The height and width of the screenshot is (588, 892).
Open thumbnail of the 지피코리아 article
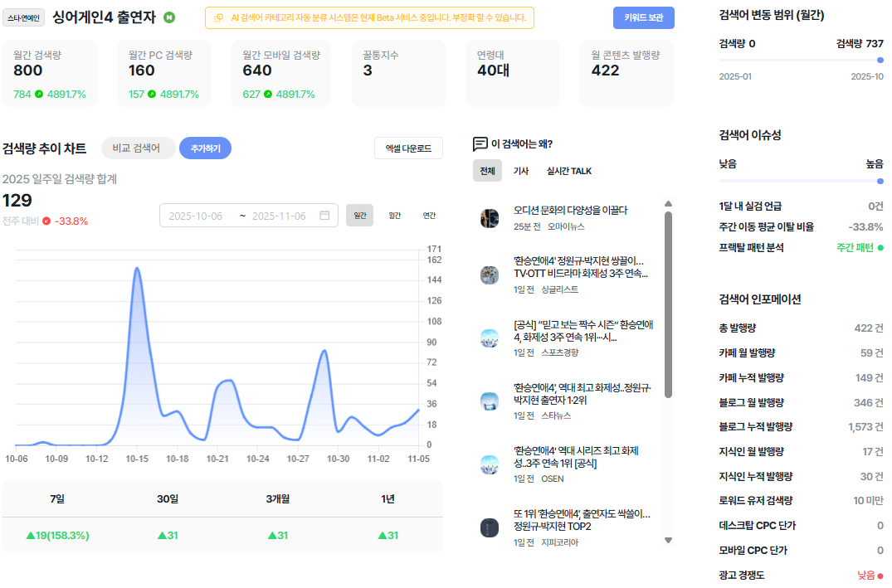click(490, 527)
